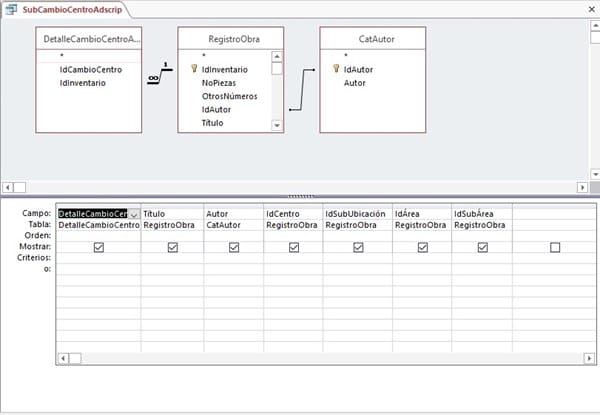This screenshot has height=415, width=600.
Task: Click the IdAutor primary key icon in CatAutor
Action: point(336,68)
